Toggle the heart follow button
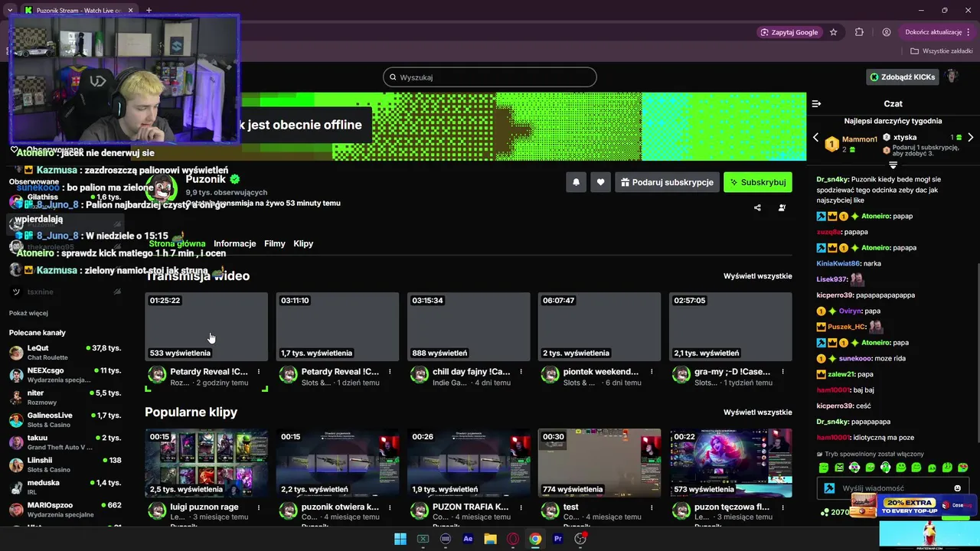 tap(600, 182)
